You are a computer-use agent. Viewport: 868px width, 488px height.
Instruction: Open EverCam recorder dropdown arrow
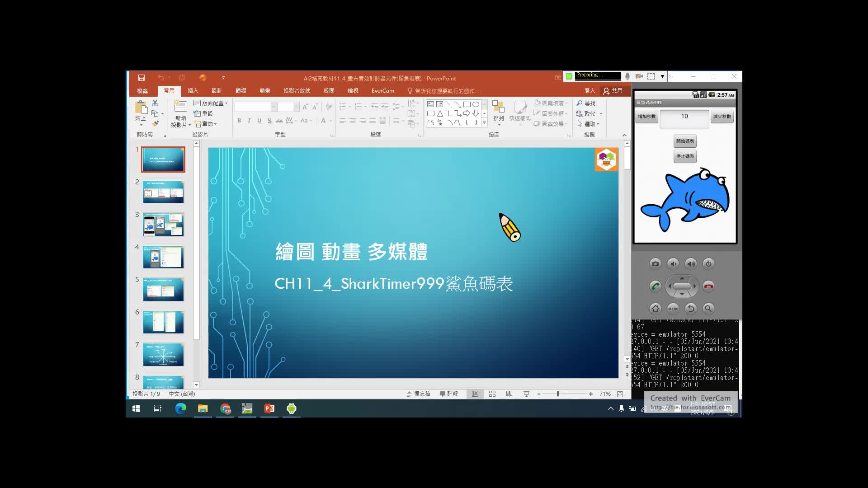[x=662, y=76]
